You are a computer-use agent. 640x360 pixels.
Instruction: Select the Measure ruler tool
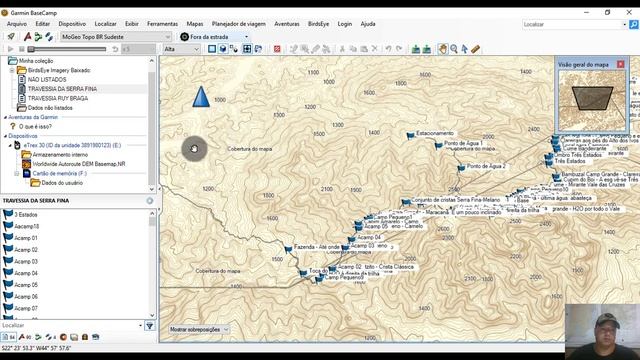coord(475,49)
